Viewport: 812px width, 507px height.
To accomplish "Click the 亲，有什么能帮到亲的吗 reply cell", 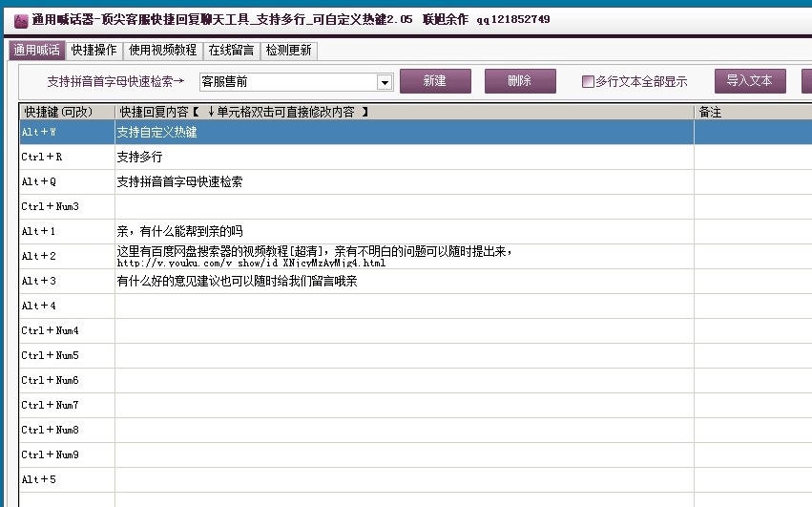I will click(x=404, y=232).
